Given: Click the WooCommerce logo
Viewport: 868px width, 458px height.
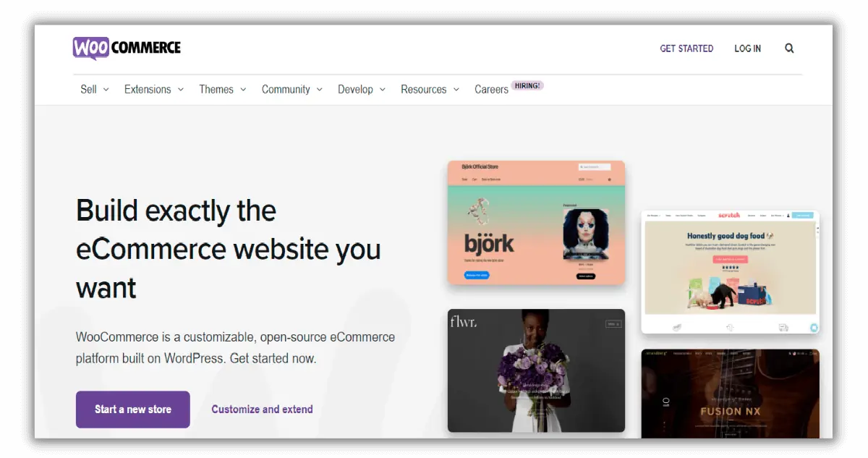Looking at the screenshot, I should pos(127,48).
